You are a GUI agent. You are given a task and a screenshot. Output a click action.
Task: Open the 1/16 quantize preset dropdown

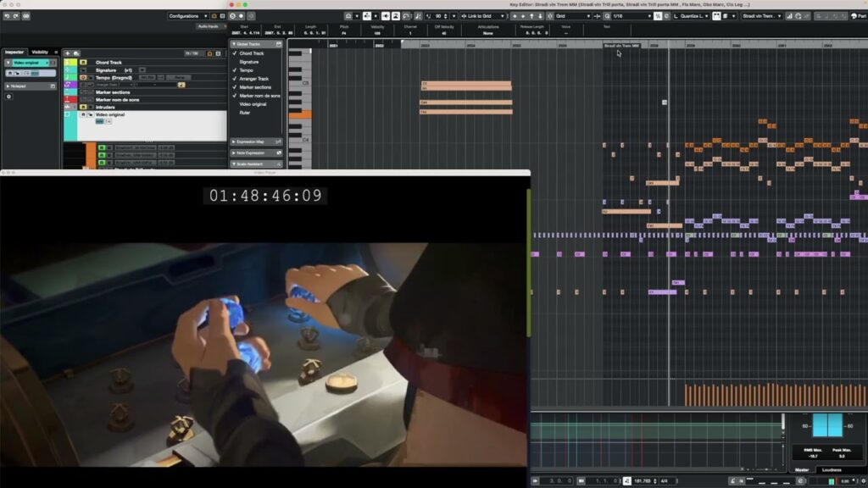(x=631, y=16)
